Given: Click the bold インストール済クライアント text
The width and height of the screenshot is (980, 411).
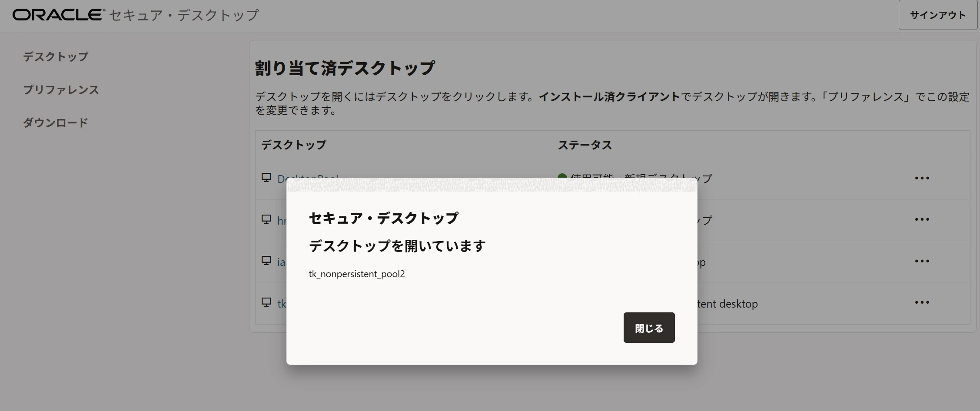Looking at the screenshot, I should click(609, 96).
